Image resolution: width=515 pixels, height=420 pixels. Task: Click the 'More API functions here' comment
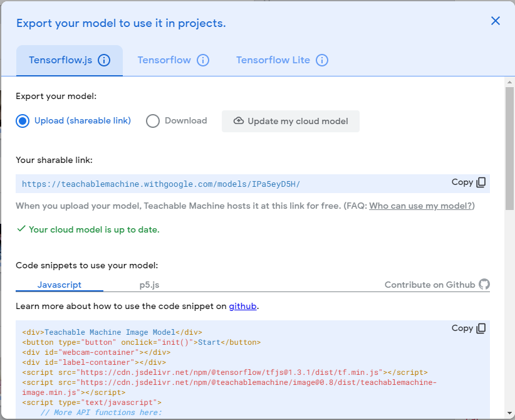(101, 412)
